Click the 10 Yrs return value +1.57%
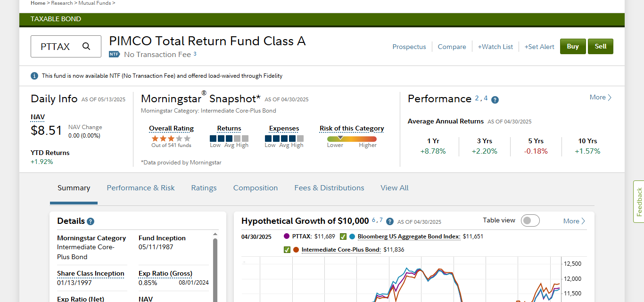This screenshot has height=302, width=644. click(x=587, y=151)
